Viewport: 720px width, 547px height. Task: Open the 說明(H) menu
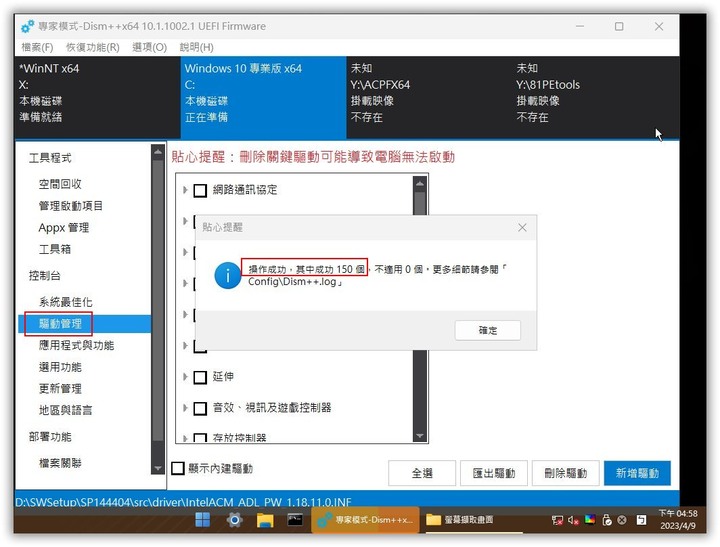(196, 47)
